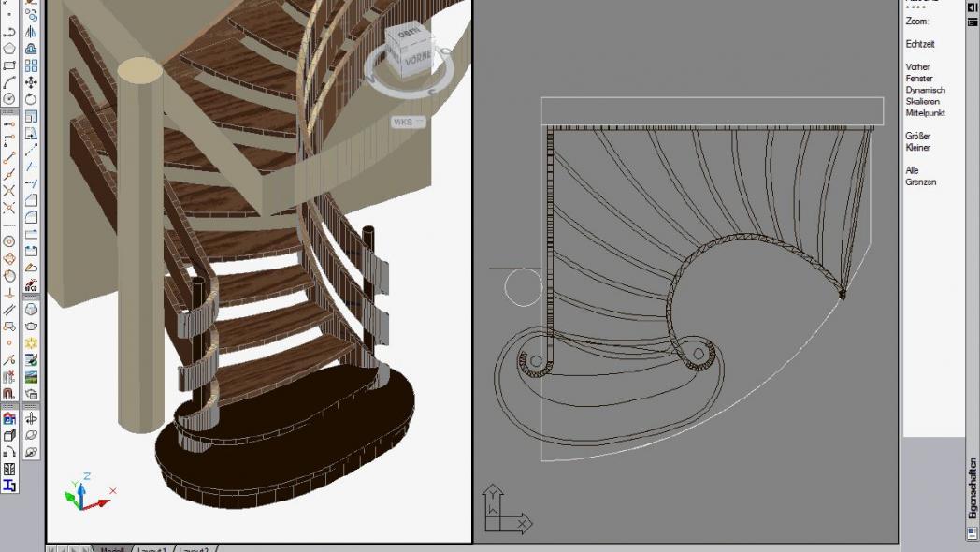Click the teapot Render icon
The width and height of the screenshot is (980, 552).
coord(31,326)
